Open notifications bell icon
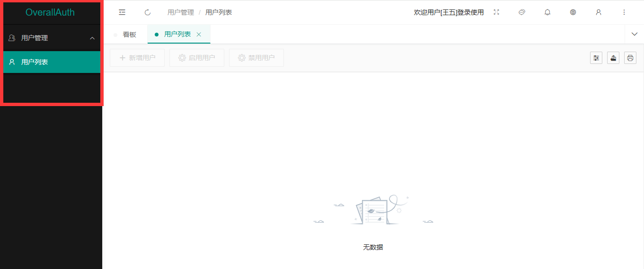 tap(547, 12)
